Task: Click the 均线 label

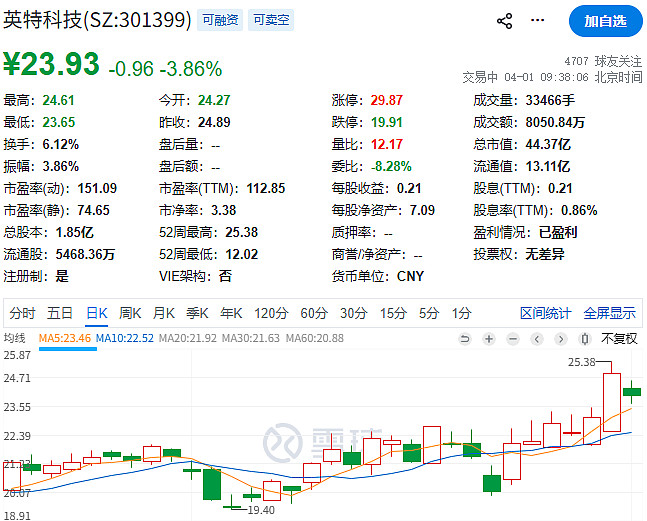Action: 14,338
